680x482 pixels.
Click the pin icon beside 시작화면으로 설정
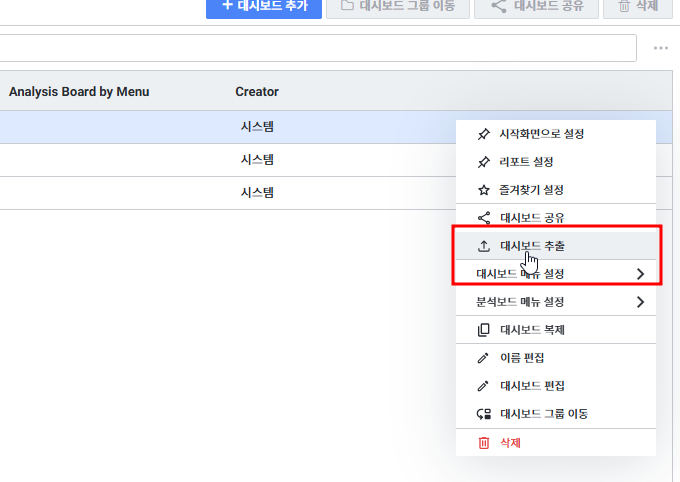click(484, 134)
